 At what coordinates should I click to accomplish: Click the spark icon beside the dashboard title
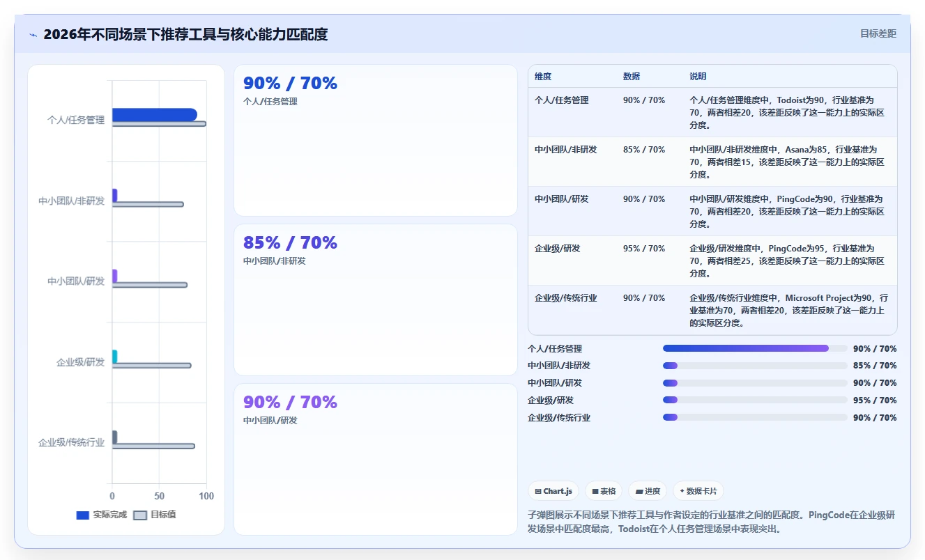coord(33,35)
